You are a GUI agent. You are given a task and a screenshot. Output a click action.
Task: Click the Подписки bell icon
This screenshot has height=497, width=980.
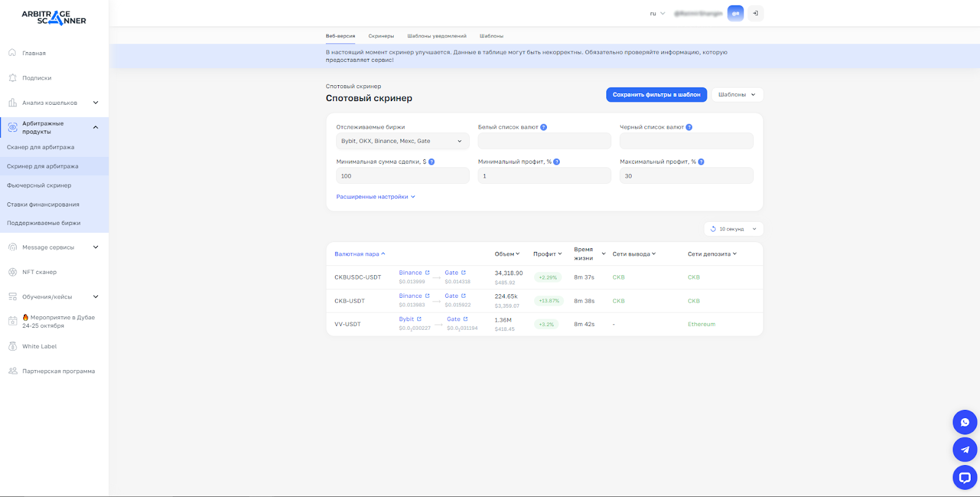pos(12,78)
